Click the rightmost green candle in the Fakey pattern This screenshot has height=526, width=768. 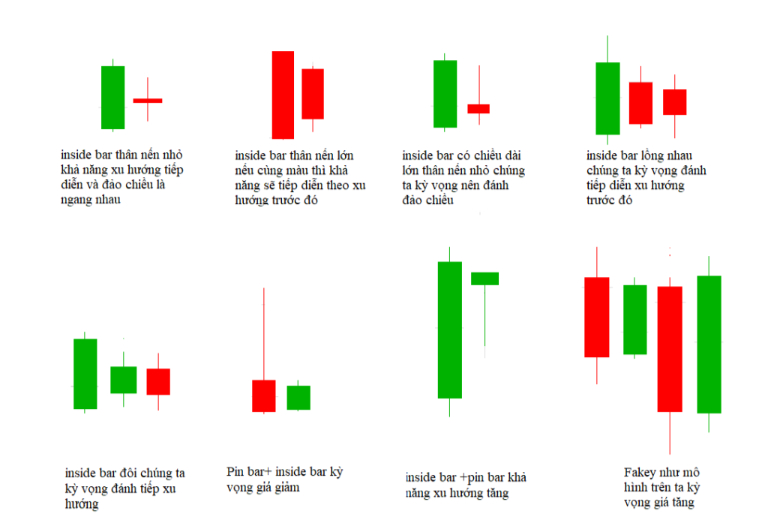pos(709,344)
